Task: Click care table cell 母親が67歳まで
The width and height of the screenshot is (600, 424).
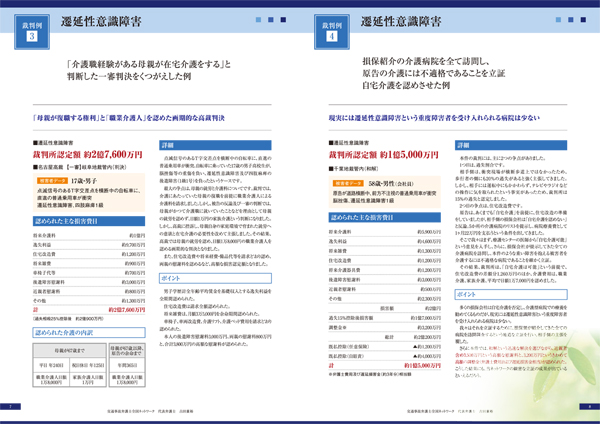Action: tap(70, 351)
